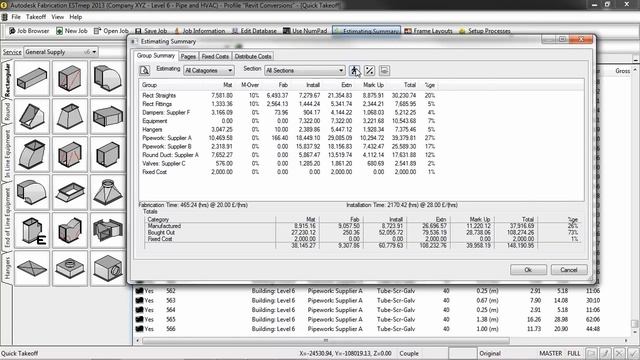Viewport: 640px width, 360px height.
Task: Click the Group column header
Action: tap(173, 85)
